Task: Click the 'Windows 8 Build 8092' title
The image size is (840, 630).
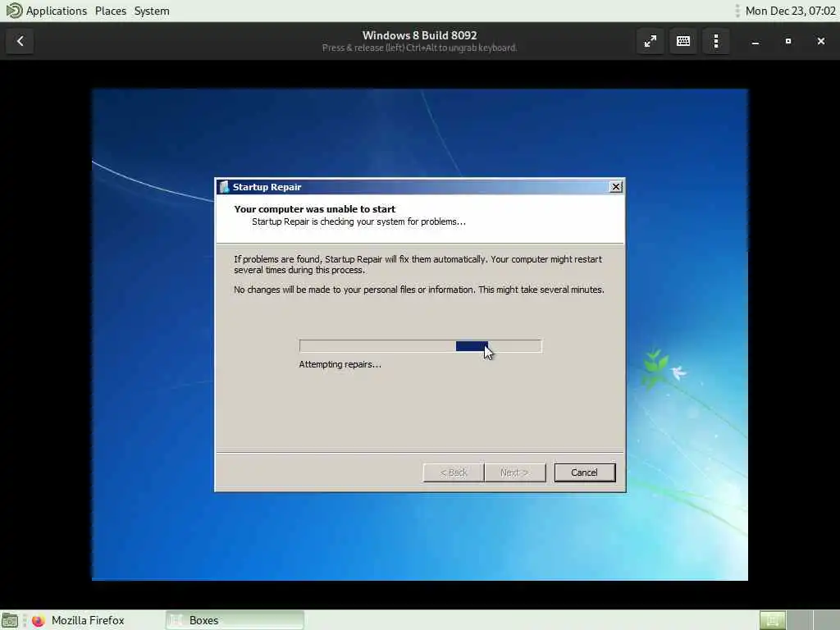Action: coord(419,35)
